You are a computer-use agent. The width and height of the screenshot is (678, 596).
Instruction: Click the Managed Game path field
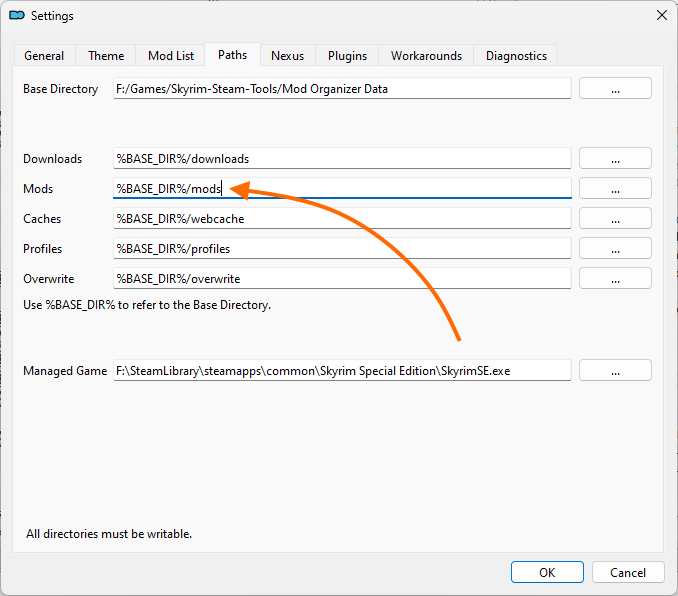341,370
